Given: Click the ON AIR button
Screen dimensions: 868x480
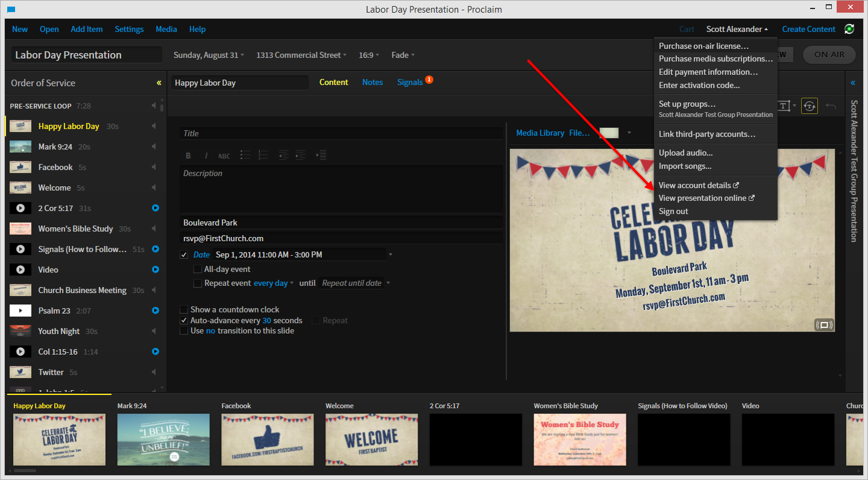Looking at the screenshot, I should coord(829,54).
